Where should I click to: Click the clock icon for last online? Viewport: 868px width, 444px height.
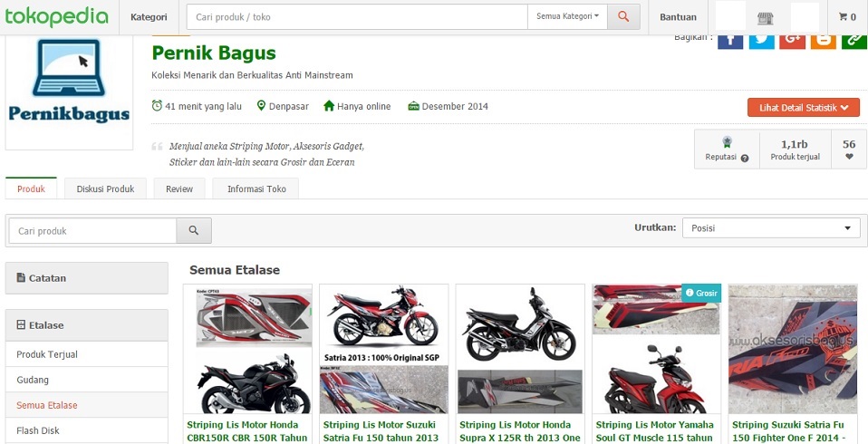(158, 105)
